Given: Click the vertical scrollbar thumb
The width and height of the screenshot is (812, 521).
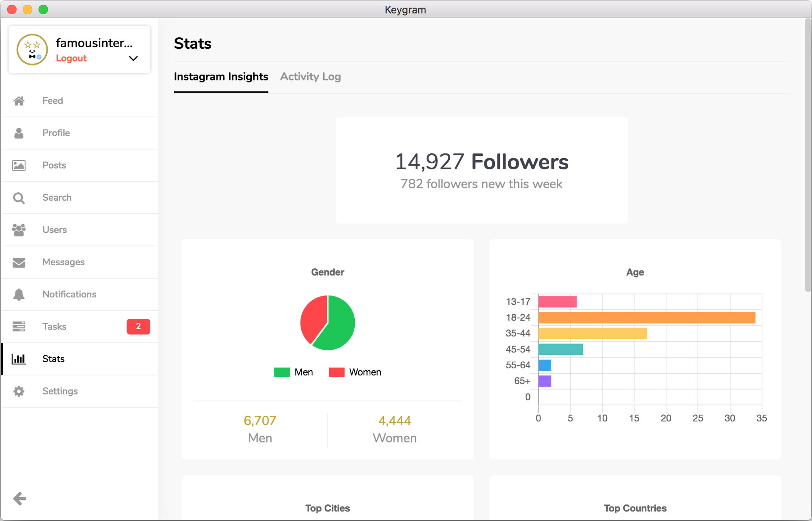Looking at the screenshot, I should click(808, 155).
